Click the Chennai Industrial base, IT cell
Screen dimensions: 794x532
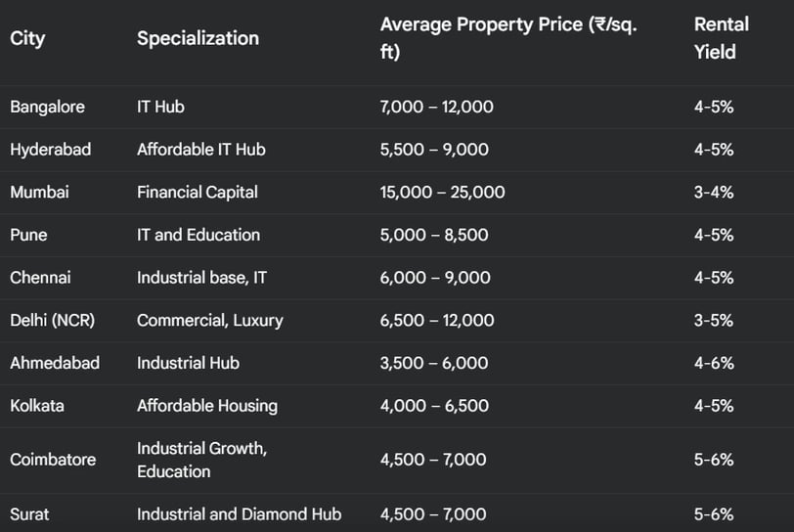201,278
